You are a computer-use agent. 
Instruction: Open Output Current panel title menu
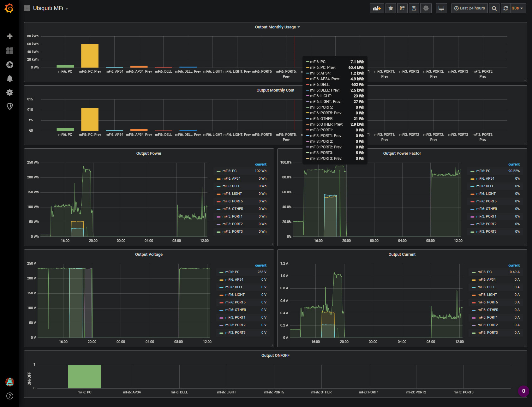[402, 254]
